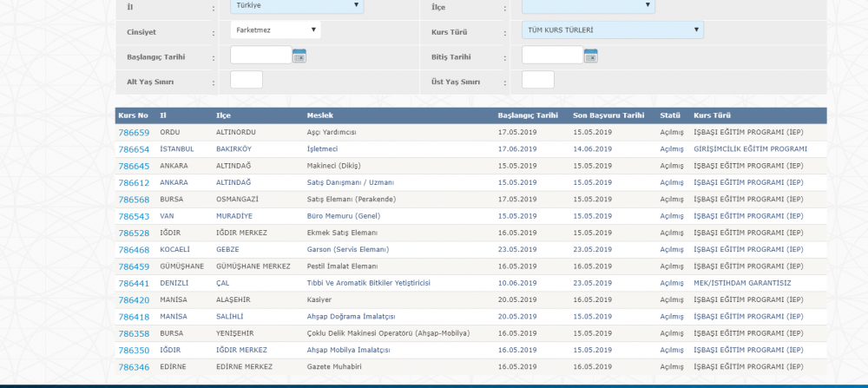
Task: Click the YENİŞEHİR district cell
Action: [x=234, y=333]
